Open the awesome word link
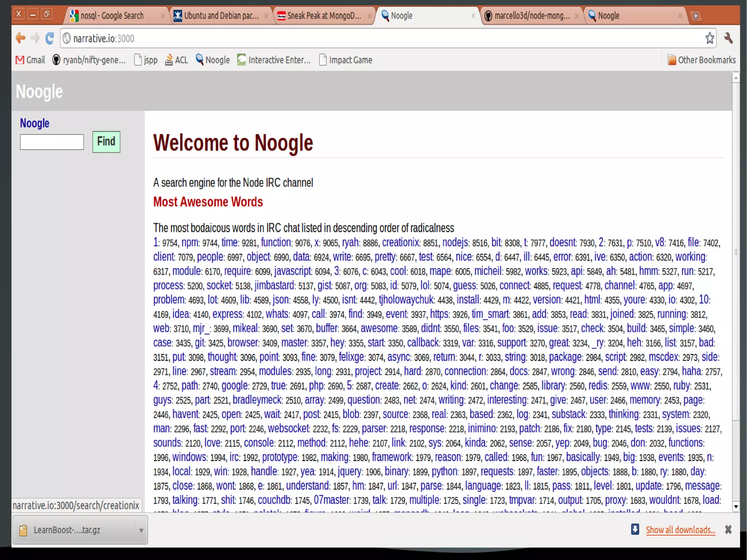 click(379, 328)
